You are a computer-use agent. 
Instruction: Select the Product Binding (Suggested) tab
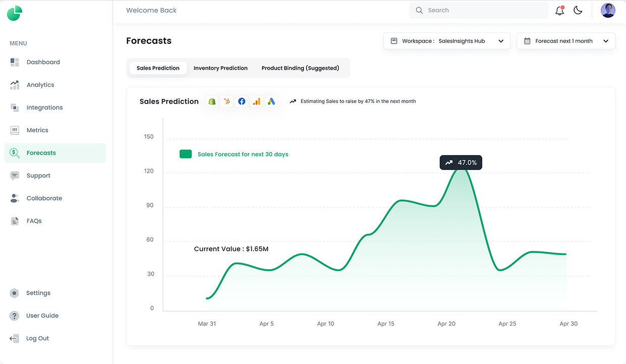(x=300, y=68)
